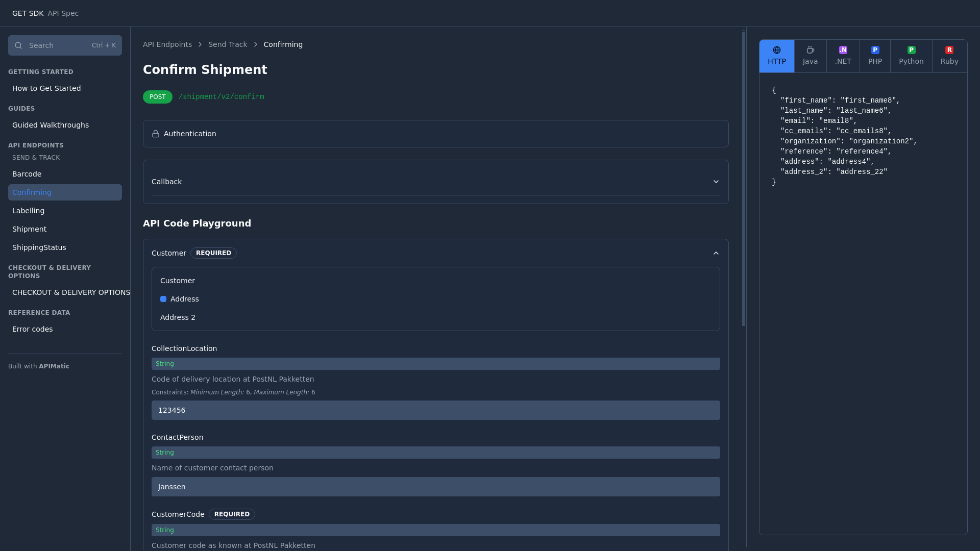
Task: Switch to Java code tab
Action: [x=811, y=56]
